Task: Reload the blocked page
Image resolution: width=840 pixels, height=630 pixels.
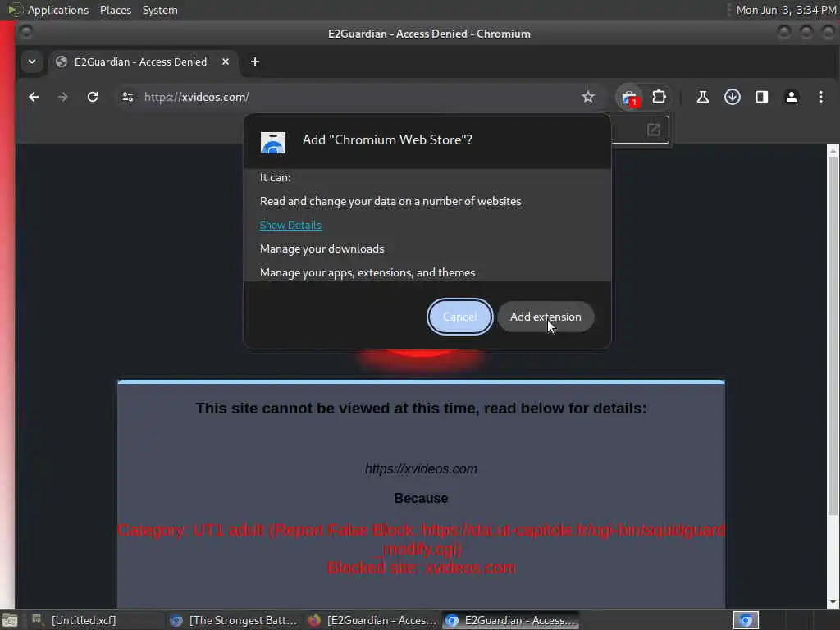Action: [93, 97]
